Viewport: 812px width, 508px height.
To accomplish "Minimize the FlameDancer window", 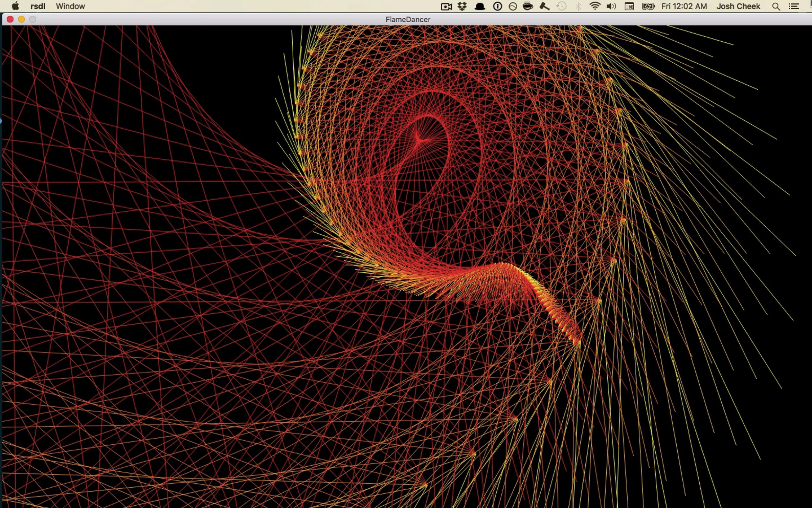I will coord(21,19).
